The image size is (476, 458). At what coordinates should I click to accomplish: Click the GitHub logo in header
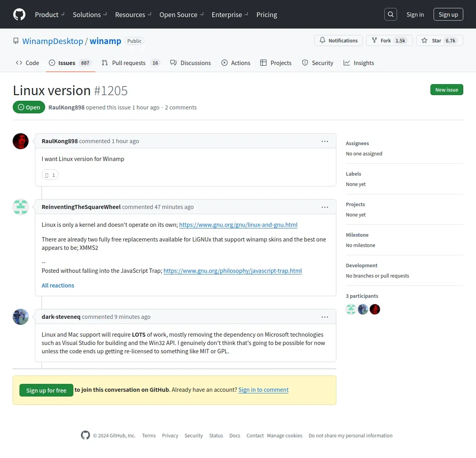pyautogui.click(x=19, y=14)
